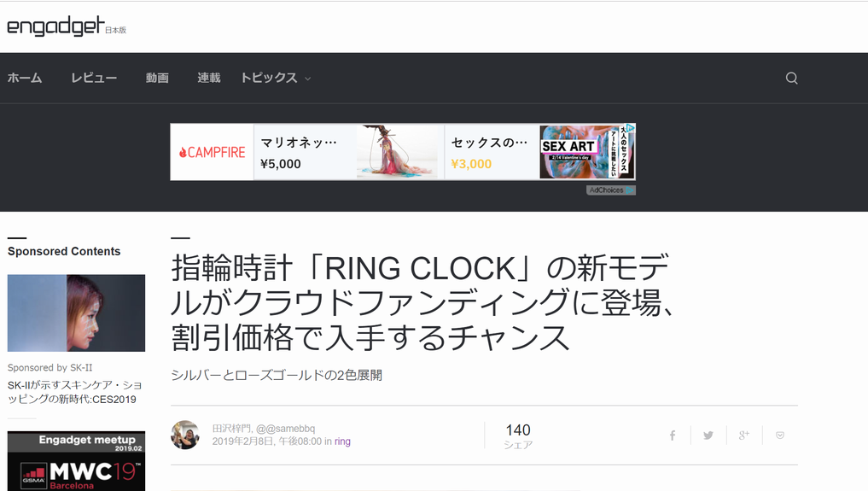Screen dimensions: 868x491
Task: Open the author 田沢梓門 name link
Action: pyautogui.click(x=231, y=429)
